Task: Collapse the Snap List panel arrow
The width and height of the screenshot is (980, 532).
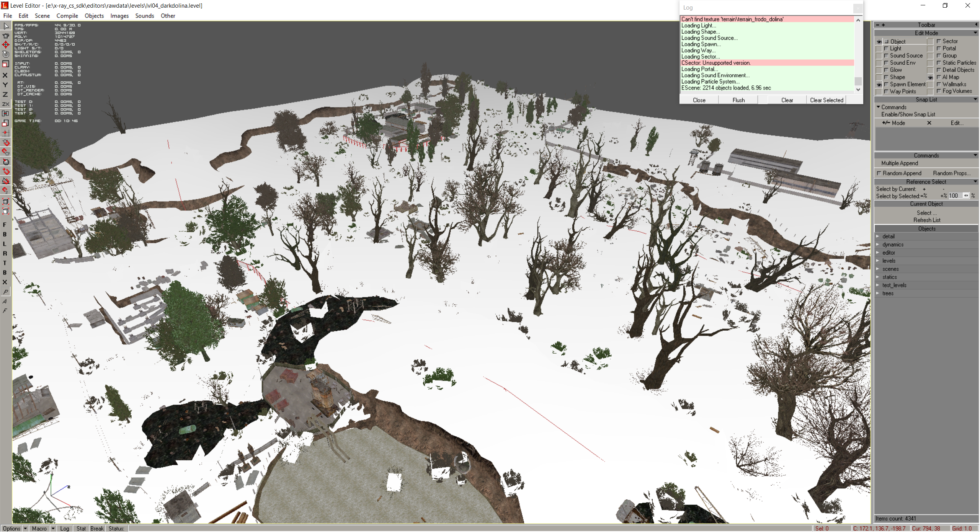Action: [x=975, y=100]
